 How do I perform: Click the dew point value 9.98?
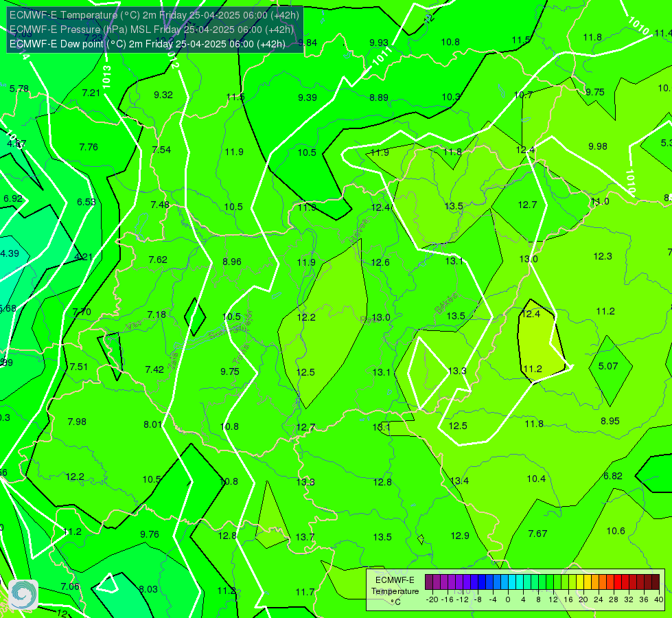pos(598,147)
